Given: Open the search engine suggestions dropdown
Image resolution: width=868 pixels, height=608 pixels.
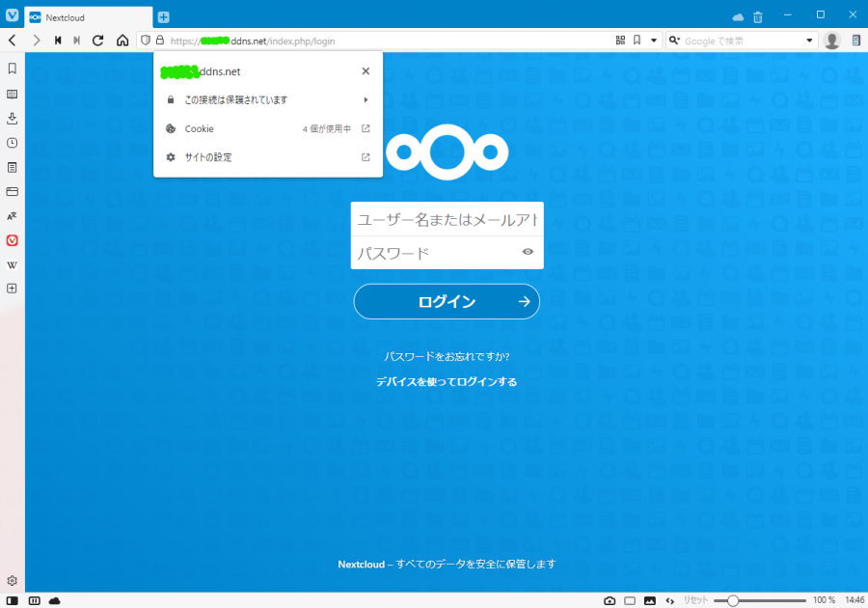Looking at the screenshot, I should click(x=810, y=41).
